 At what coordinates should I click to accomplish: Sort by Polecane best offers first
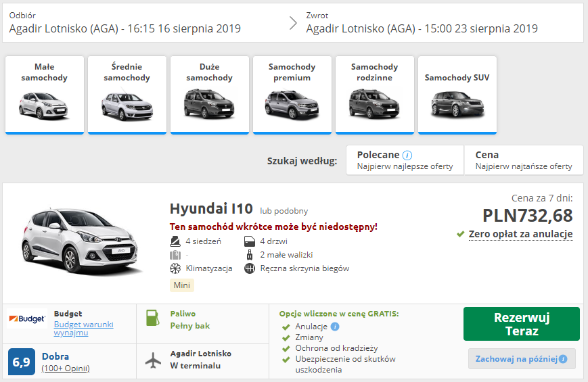[x=405, y=160]
